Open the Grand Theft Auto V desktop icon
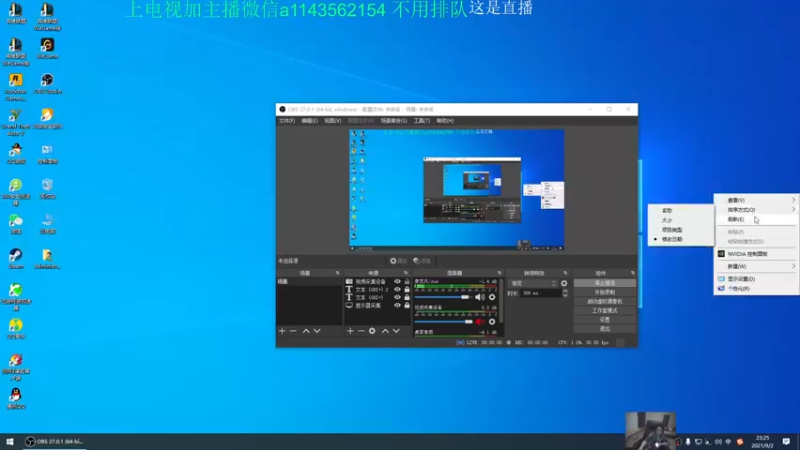The width and height of the screenshot is (800, 450). pos(16,122)
